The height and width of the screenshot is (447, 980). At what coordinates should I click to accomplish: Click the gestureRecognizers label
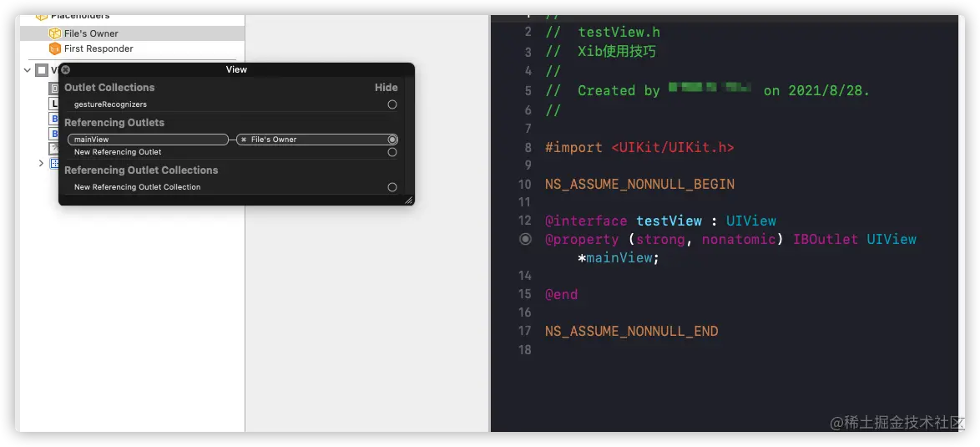tap(111, 104)
